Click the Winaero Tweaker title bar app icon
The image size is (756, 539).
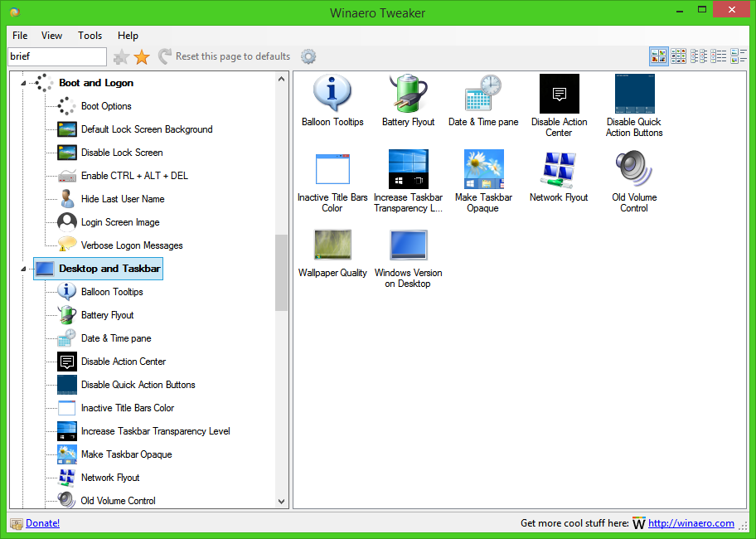point(15,12)
